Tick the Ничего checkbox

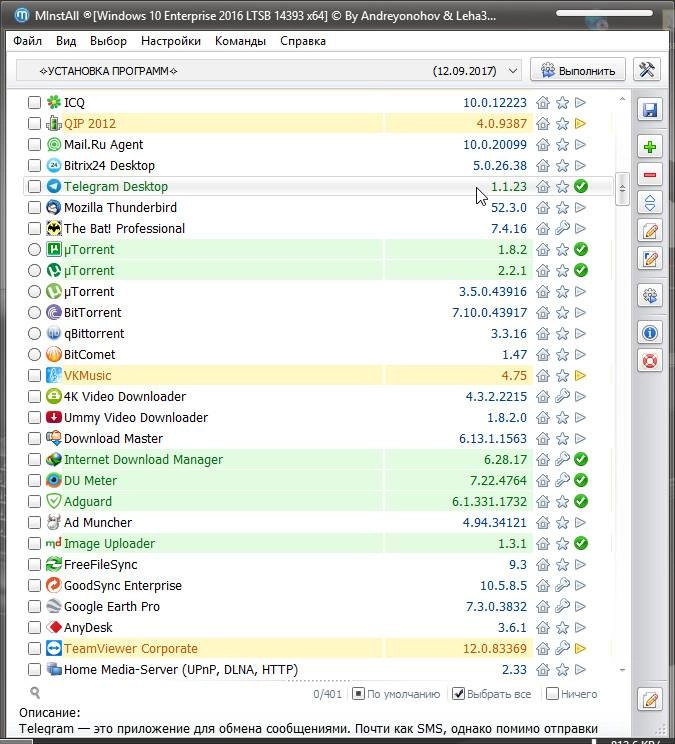553,694
